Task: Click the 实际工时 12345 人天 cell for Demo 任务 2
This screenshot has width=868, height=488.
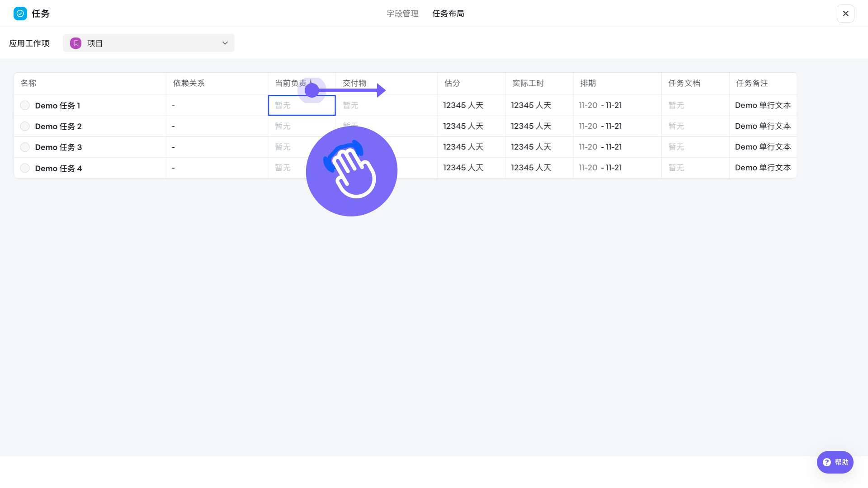Action: (539, 126)
